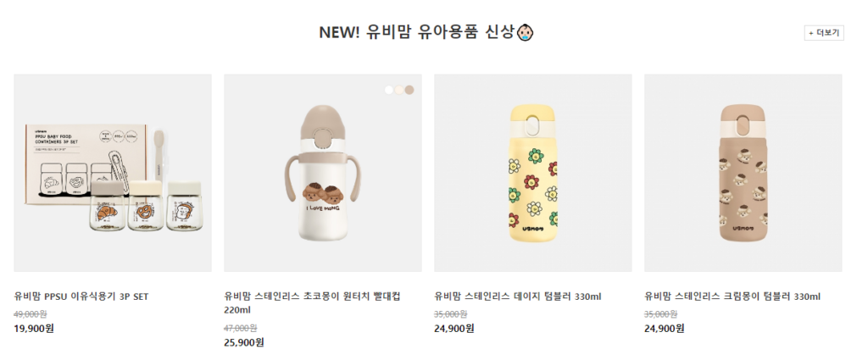Open the + 더보기 button
Image resolution: width=868 pixels, height=360 pixels.
(x=824, y=33)
